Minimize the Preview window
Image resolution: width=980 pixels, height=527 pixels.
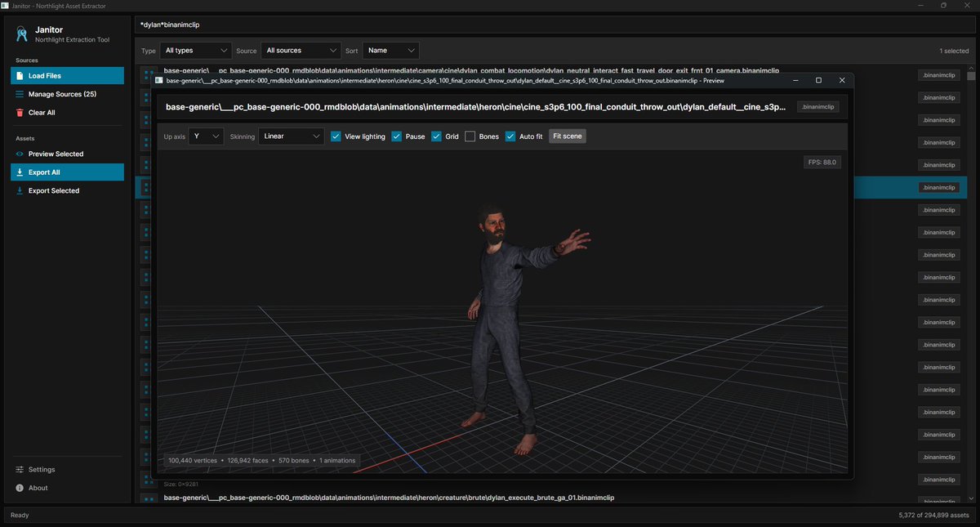[795, 80]
